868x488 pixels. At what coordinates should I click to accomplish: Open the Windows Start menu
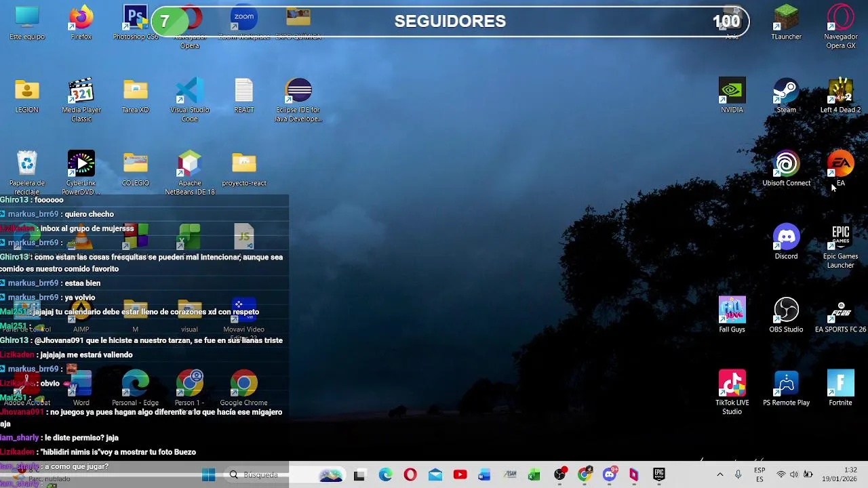[x=208, y=475]
